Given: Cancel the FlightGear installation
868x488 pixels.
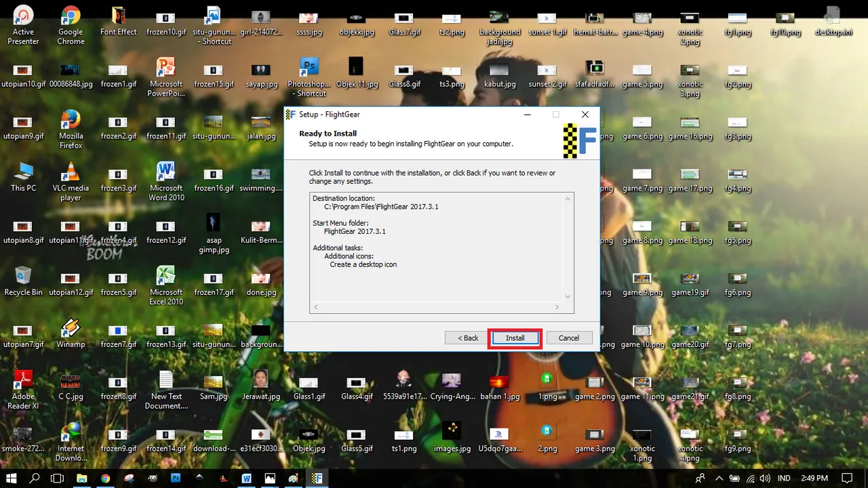Looking at the screenshot, I should [x=569, y=338].
